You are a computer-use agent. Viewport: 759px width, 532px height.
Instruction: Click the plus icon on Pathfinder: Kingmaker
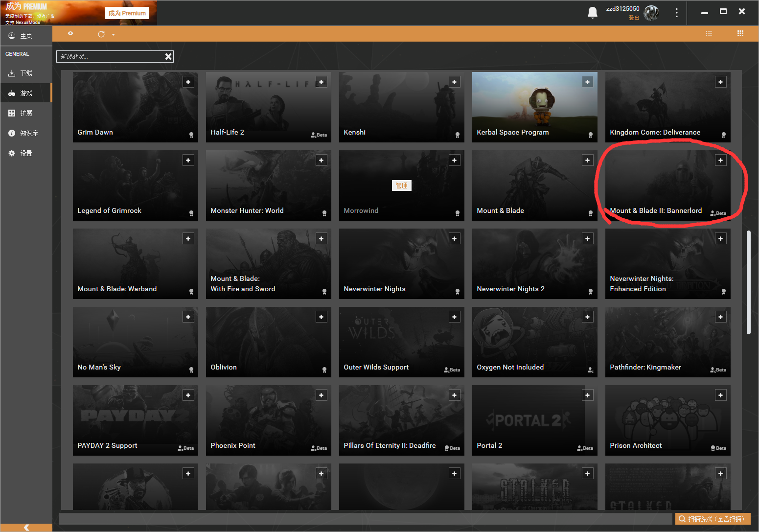721,317
